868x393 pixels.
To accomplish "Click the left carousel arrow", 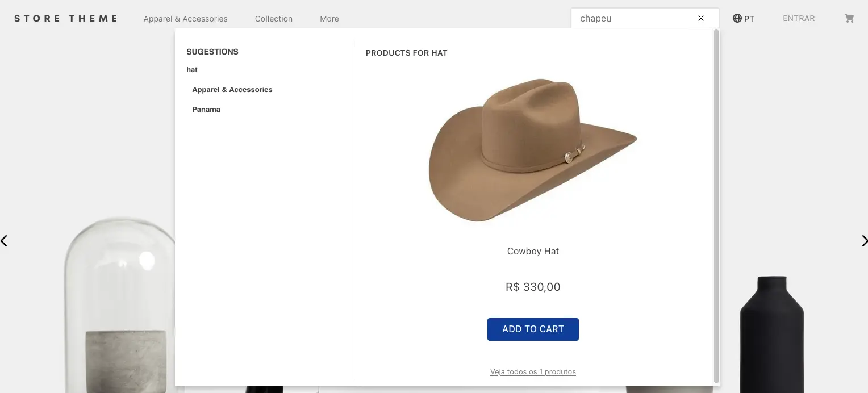I will tap(5, 241).
